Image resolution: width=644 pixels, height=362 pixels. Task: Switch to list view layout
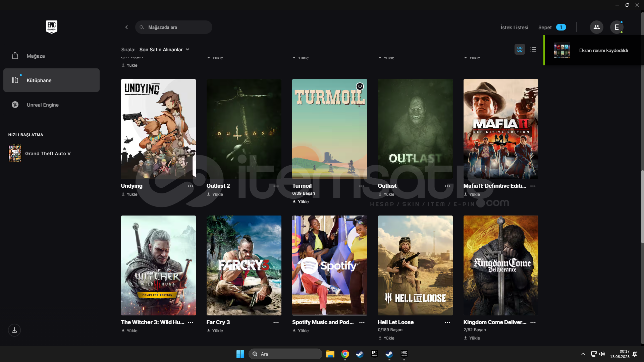pos(533,49)
